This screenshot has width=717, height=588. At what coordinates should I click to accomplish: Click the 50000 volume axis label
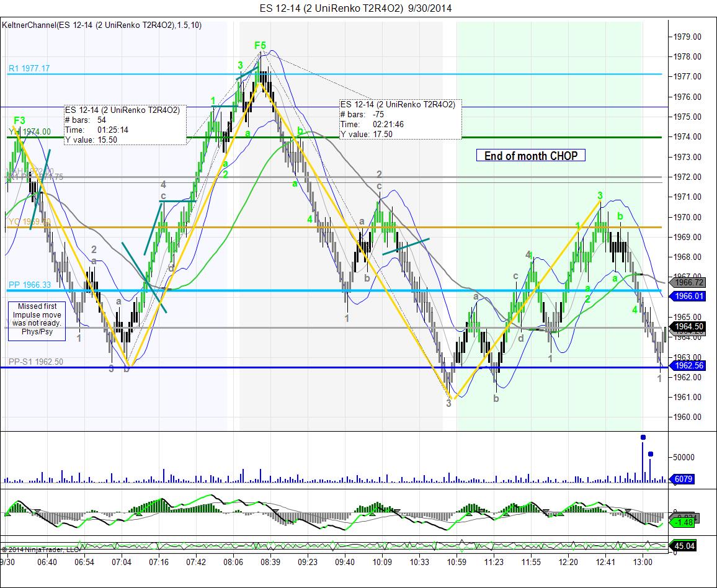pyautogui.click(x=684, y=457)
